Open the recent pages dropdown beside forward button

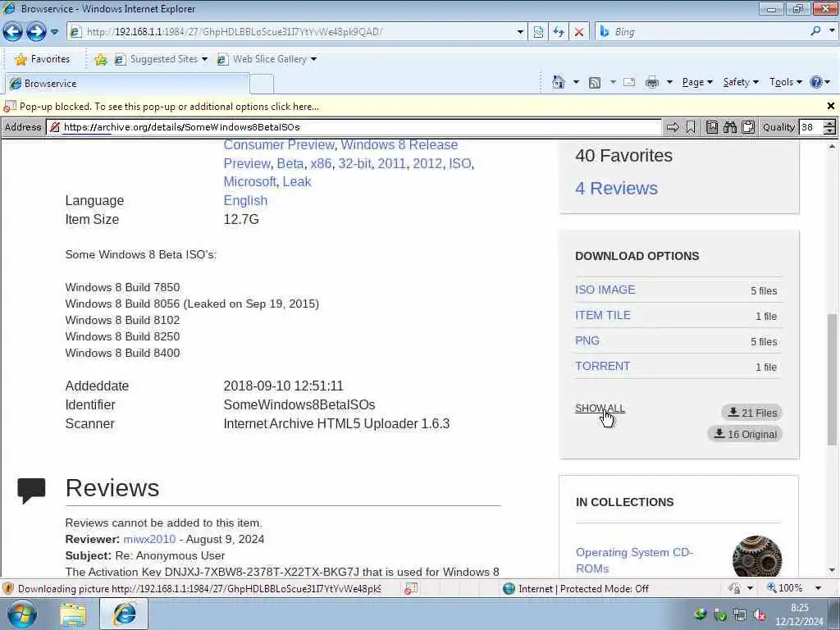click(x=55, y=32)
